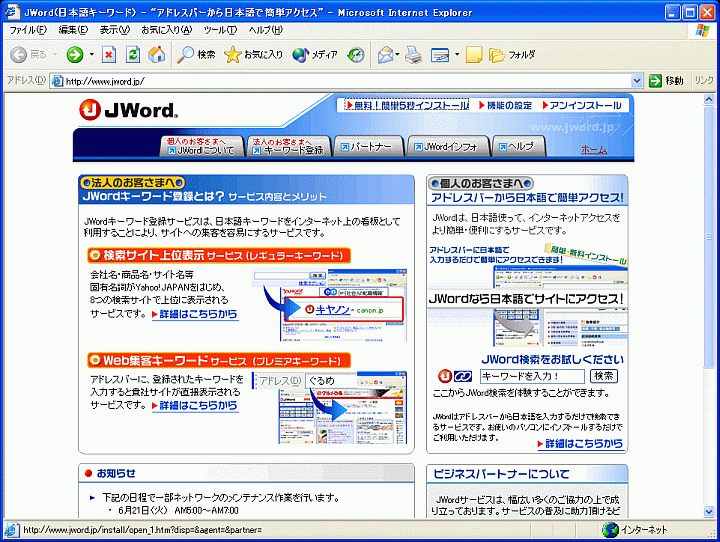
Task: Expand the address bar dropdown arrow
Action: coord(636,81)
